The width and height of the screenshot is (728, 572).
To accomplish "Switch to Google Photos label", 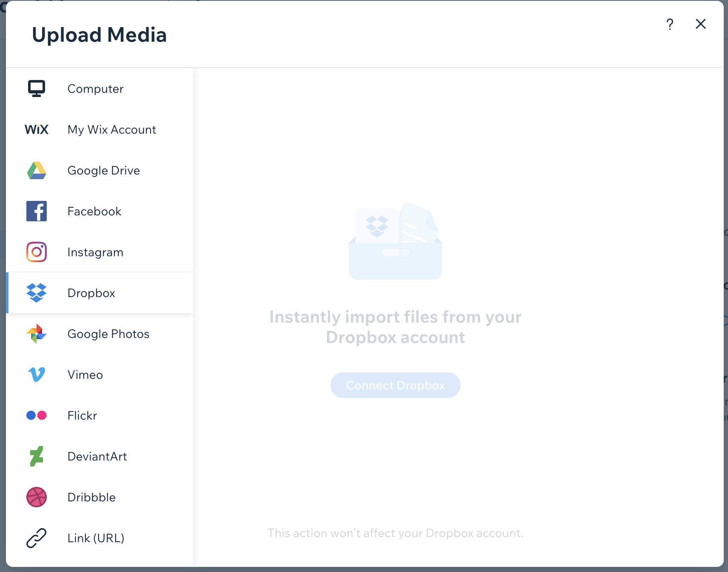I will [x=108, y=334].
